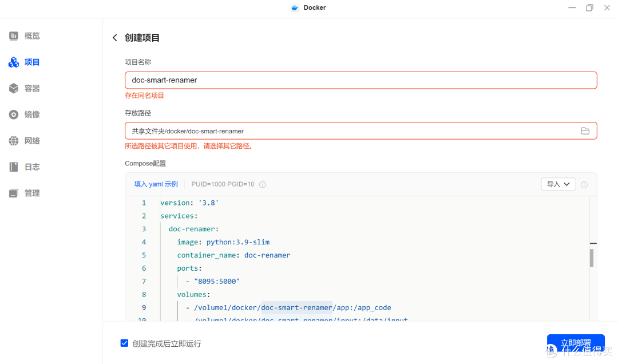Click the 填入 yaml 示例 link
The image size is (618, 364).
(156, 184)
